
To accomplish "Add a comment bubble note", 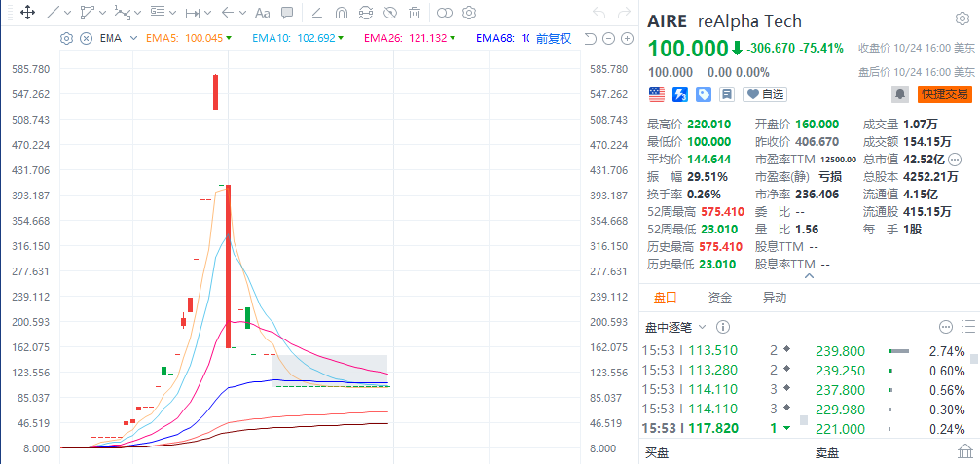I will tap(287, 12).
